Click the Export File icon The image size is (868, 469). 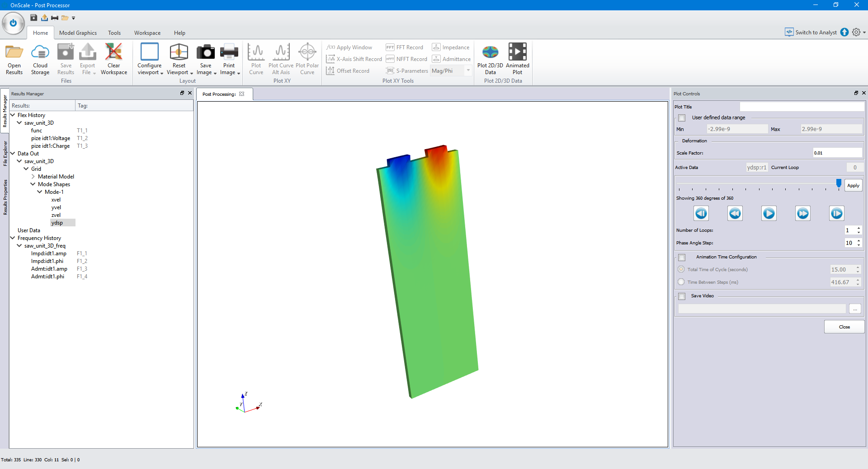tap(88, 59)
